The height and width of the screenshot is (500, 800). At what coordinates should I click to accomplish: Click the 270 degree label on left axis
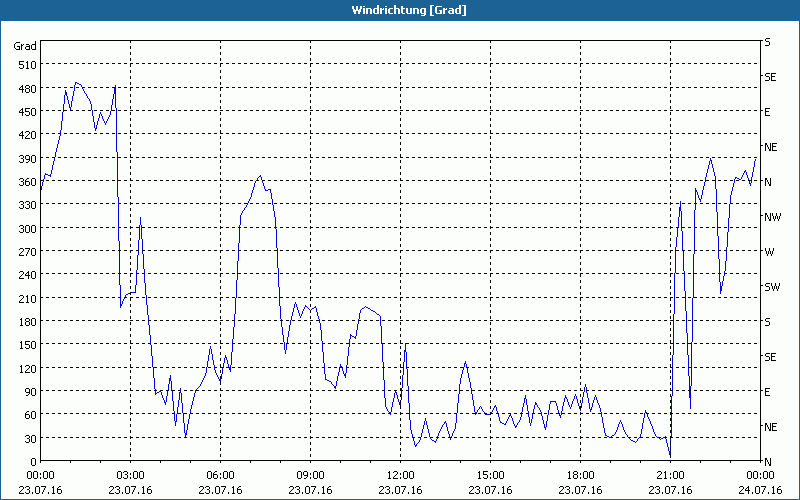26,252
